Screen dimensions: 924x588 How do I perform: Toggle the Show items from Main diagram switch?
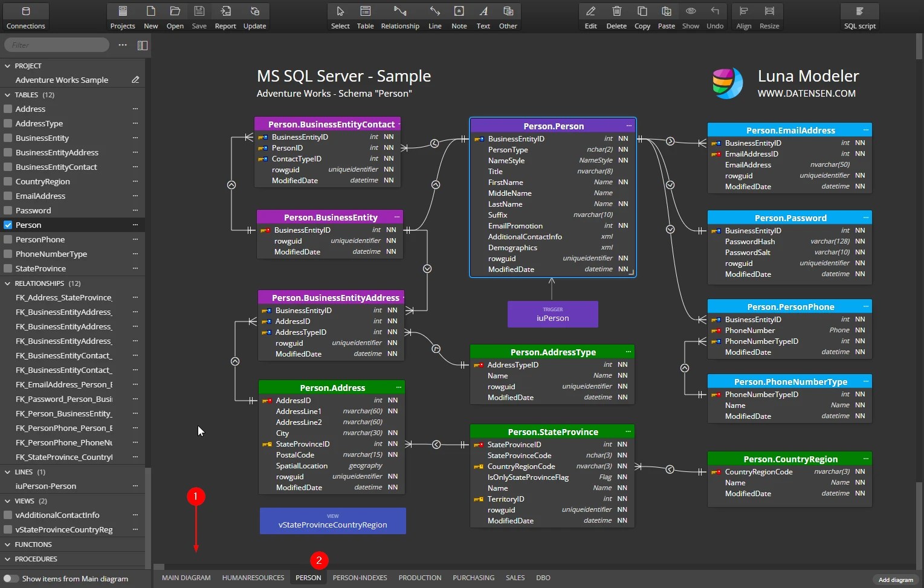click(11, 578)
